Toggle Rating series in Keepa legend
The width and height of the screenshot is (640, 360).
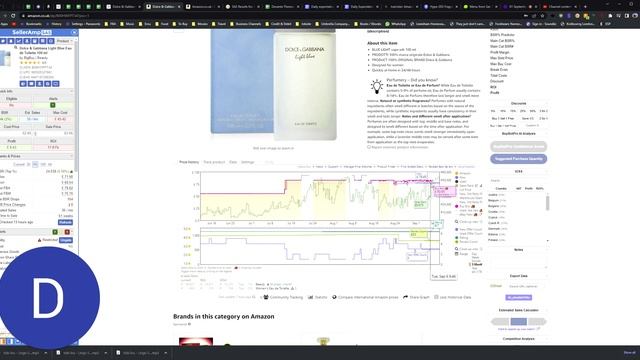pos(462,238)
